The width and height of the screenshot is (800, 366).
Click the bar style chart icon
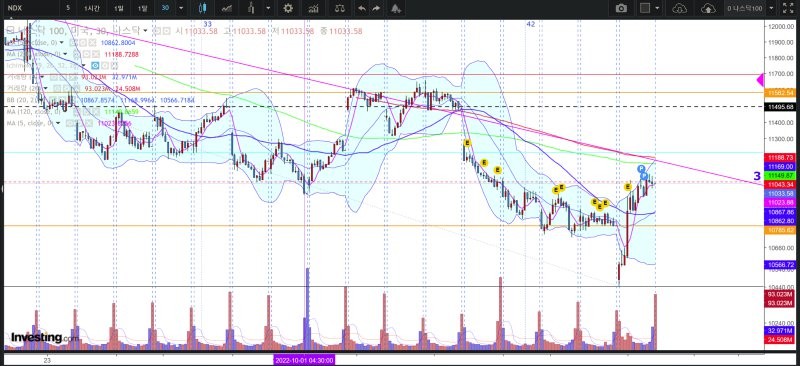click(x=251, y=8)
